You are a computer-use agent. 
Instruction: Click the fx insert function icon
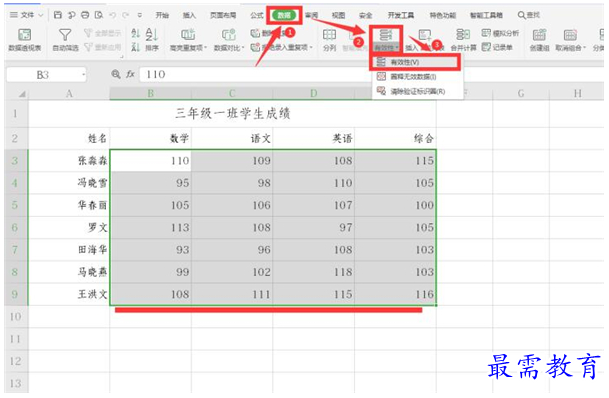tap(130, 74)
